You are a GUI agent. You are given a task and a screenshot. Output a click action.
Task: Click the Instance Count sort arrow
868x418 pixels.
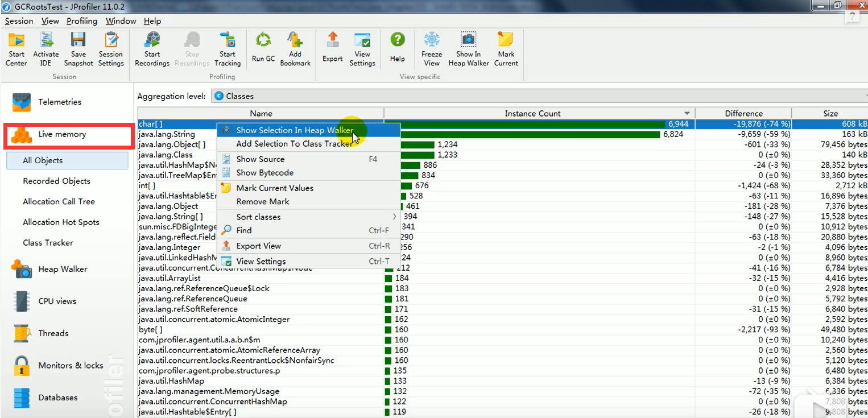[687, 114]
